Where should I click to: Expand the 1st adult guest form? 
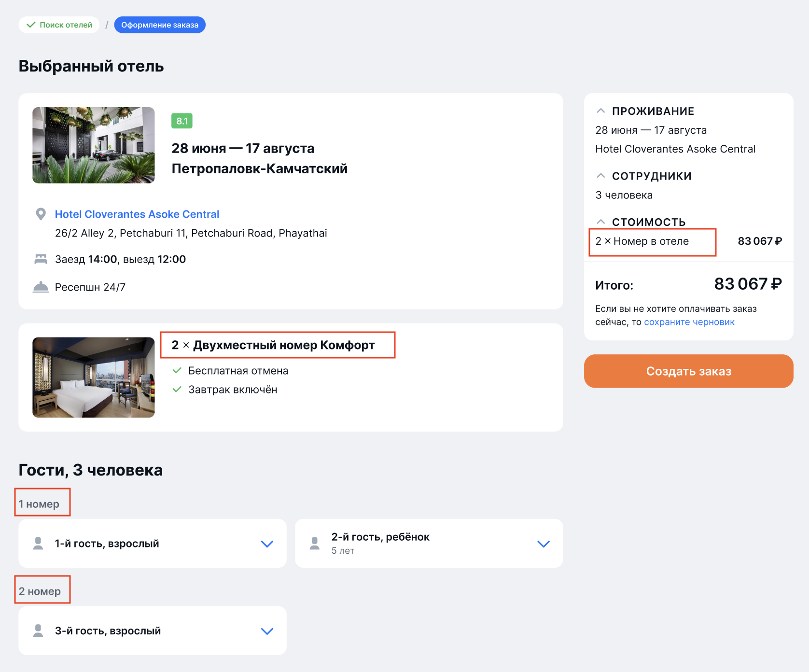click(267, 544)
